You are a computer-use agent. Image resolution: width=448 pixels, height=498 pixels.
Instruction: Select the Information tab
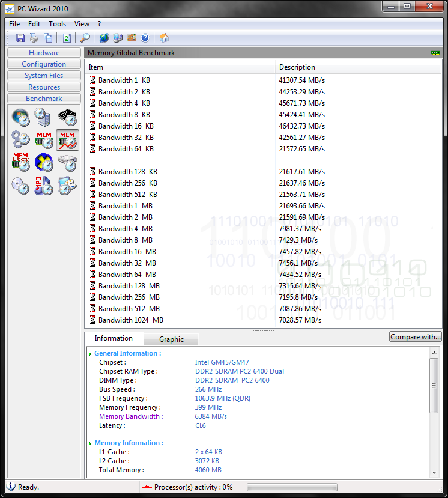[114, 338]
